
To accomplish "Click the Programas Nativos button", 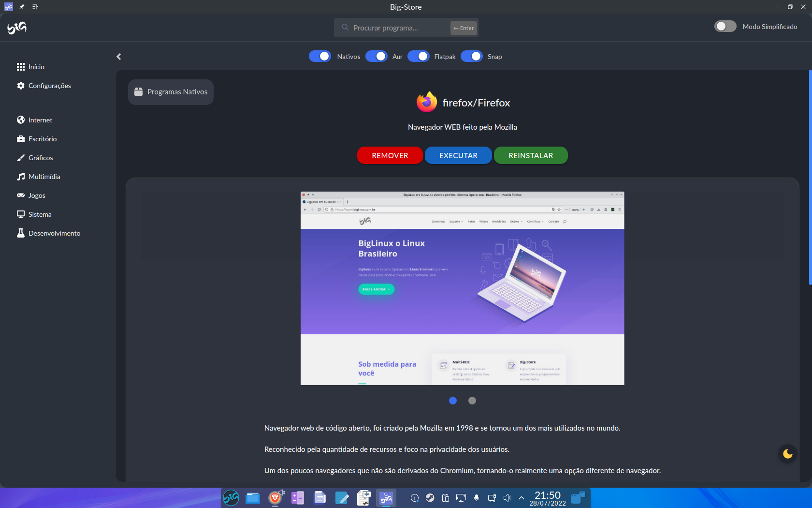I will click(x=171, y=92).
